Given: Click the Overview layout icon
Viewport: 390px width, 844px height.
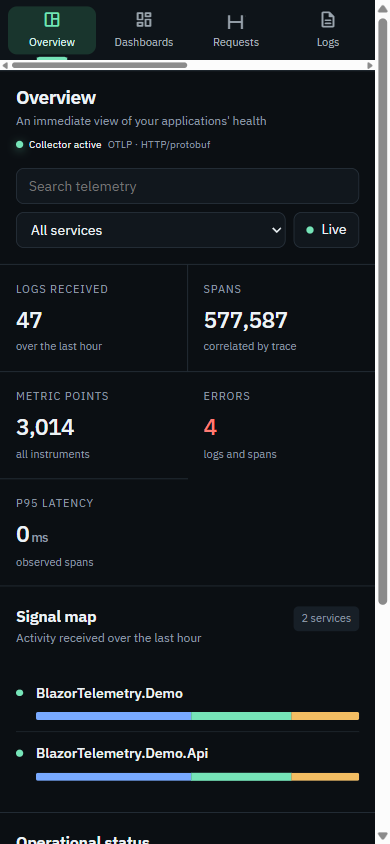Looking at the screenshot, I should tap(52, 20).
